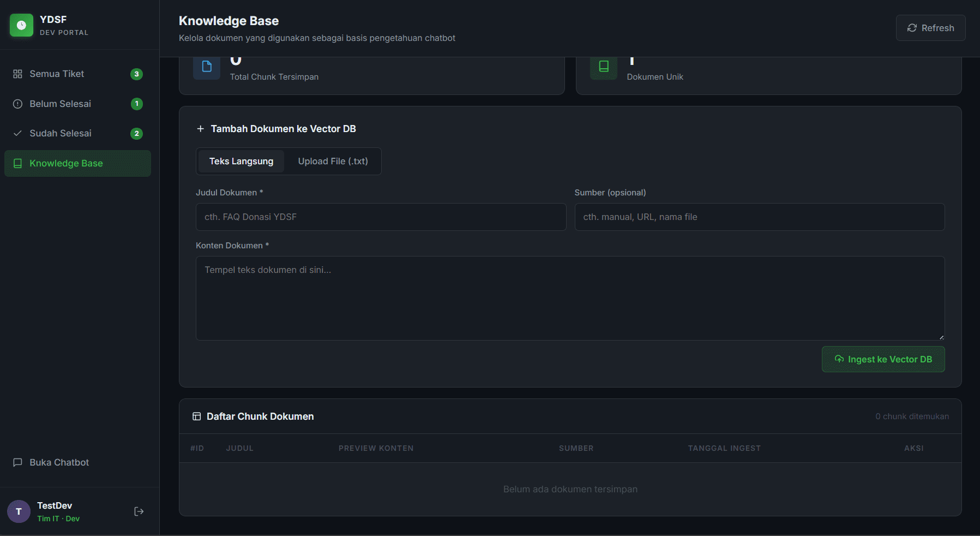Screen dimensions: 980x536
Task: Open Buka Chatbot link
Action: [x=77, y=462]
